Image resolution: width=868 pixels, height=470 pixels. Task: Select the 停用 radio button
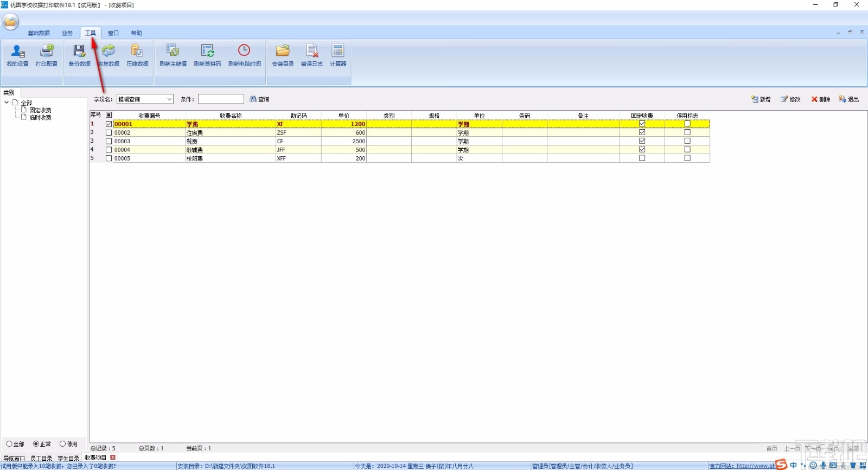tap(63, 444)
